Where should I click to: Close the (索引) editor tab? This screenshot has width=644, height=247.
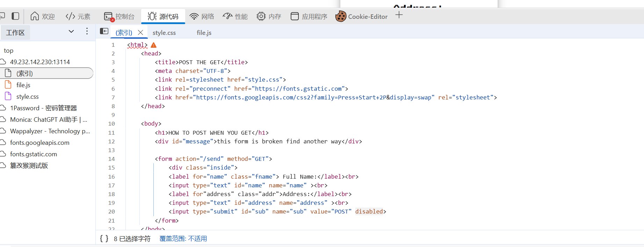[140, 32]
